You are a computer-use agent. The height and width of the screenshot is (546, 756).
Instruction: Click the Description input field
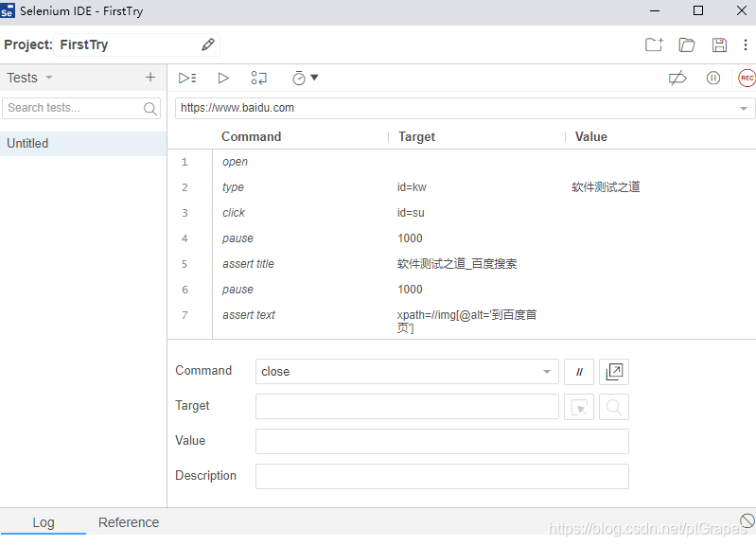[x=442, y=477]
